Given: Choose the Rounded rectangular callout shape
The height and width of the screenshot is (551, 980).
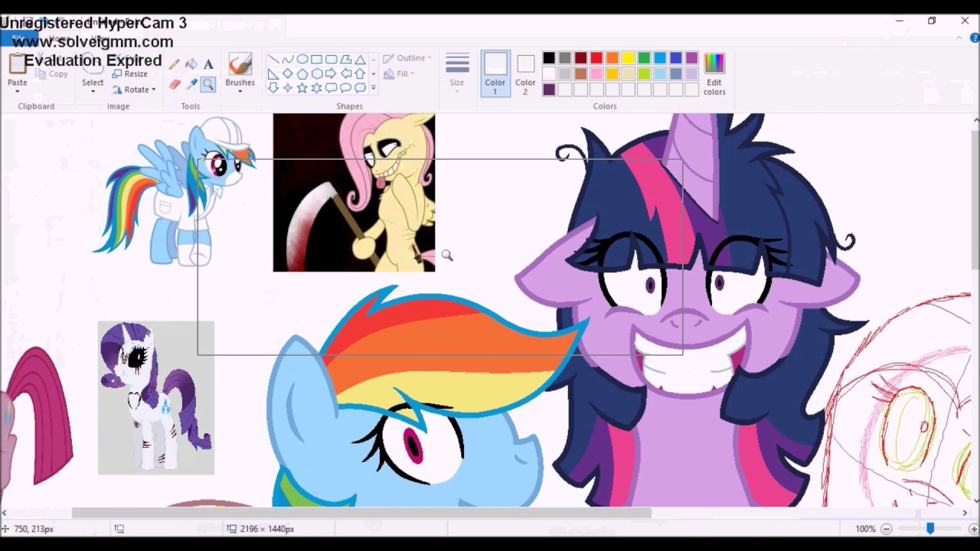Looking at the screenshot, I should (331, 88).
